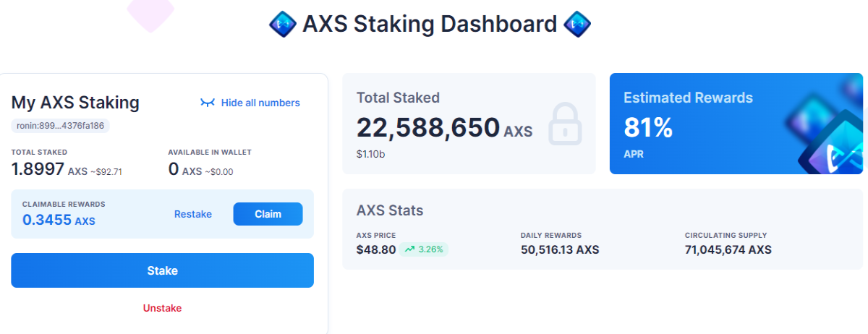Screen dimensions: 868x334
Task: Click the AXS gem icon left of title
Action: click(x=283, y=25)
